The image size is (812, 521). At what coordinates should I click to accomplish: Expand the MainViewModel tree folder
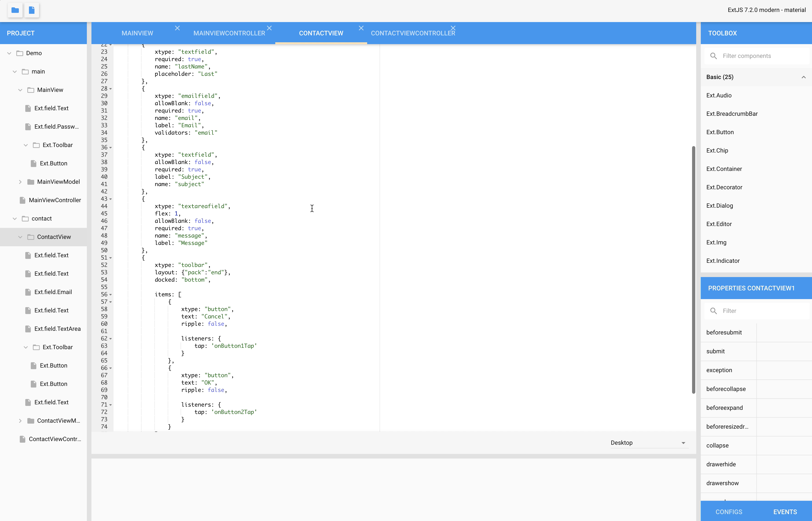click(20, 182)
